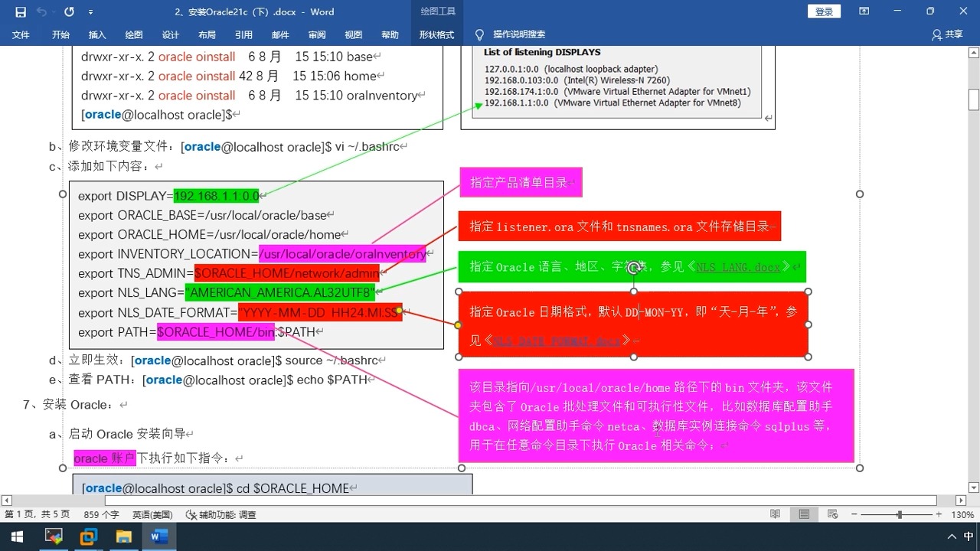
Task: Toggle the Chinese IME indicator in system tray
Action: tap(968, 536)
